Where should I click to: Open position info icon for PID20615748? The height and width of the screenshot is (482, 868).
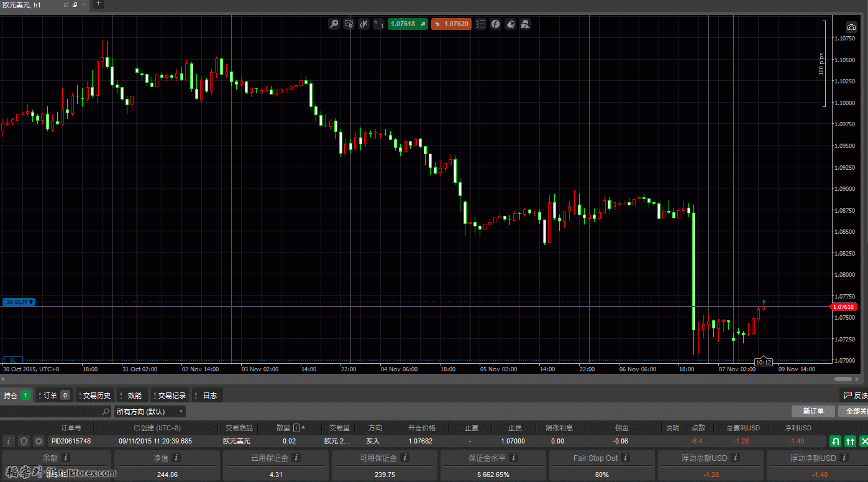[x=9, y=441]
